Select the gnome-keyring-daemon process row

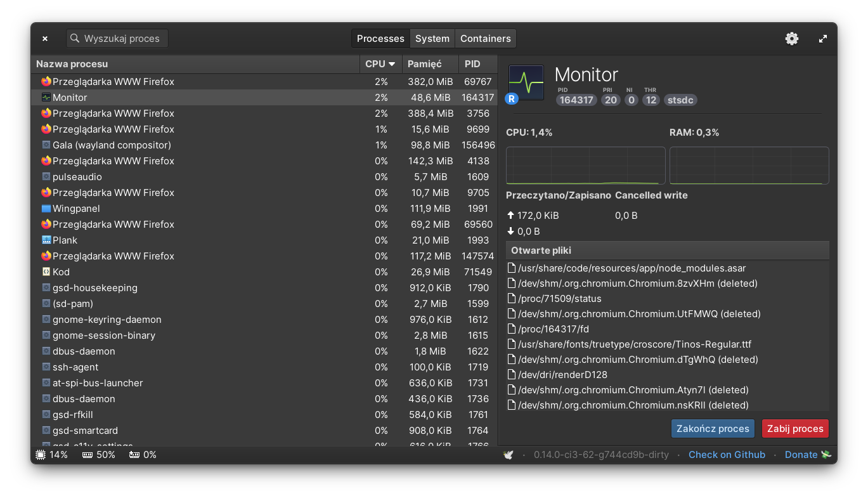pos(190,319)
